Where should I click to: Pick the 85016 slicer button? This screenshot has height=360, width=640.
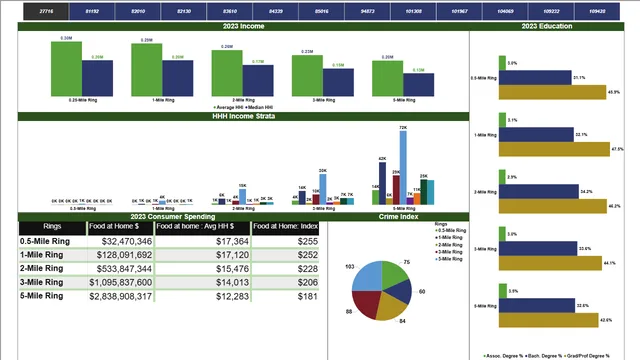click(322, 11)
